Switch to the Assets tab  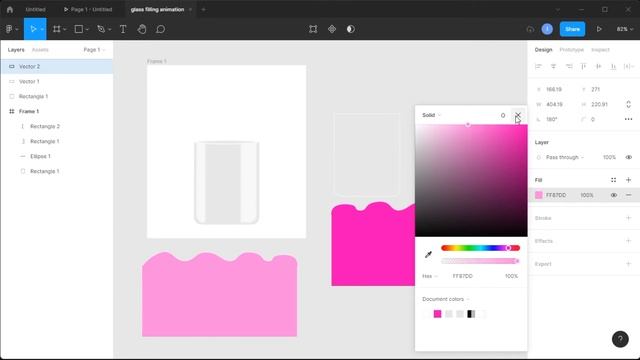click(x=40, y=50)
